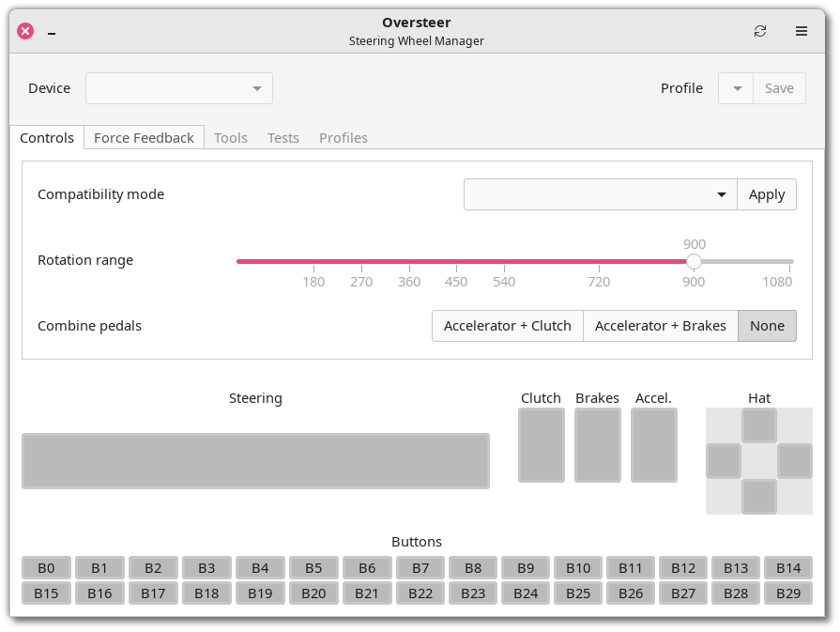Click the B0 button indicator

46,568
